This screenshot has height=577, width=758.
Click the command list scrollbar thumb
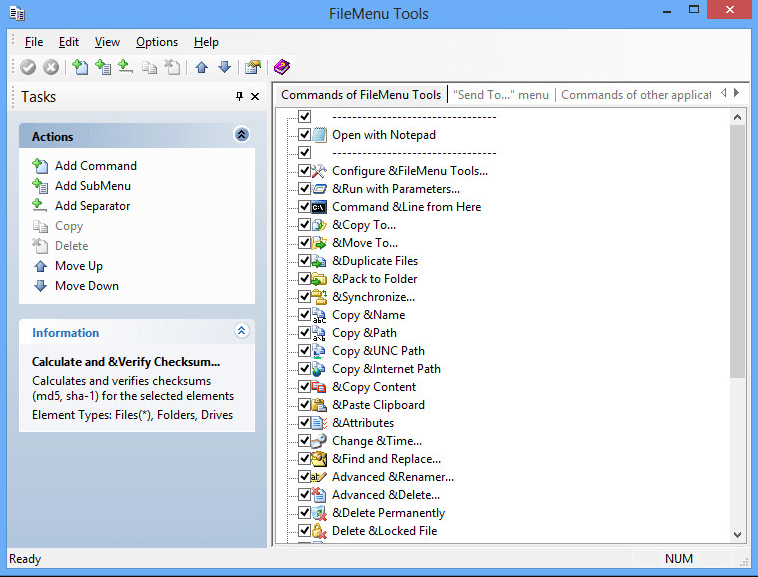(737, 251)
